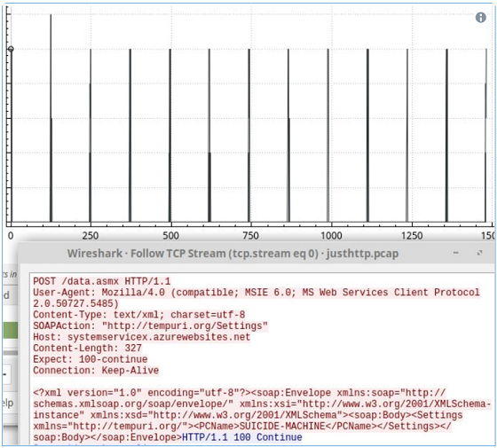Image resolution: width=497 pixels, height=448 pixels.
Task: Select the 'Content-Length: 327' line
Action: pos(88,348)
